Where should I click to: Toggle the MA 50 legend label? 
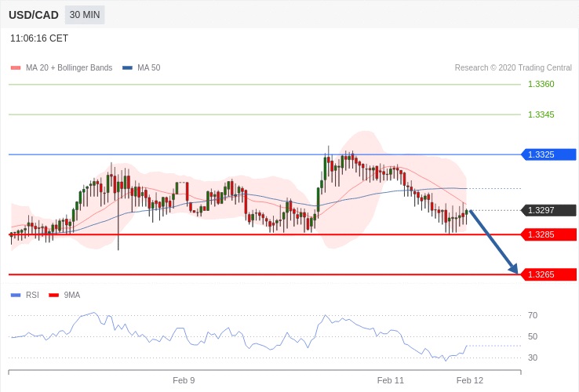[x=148, y=68]
